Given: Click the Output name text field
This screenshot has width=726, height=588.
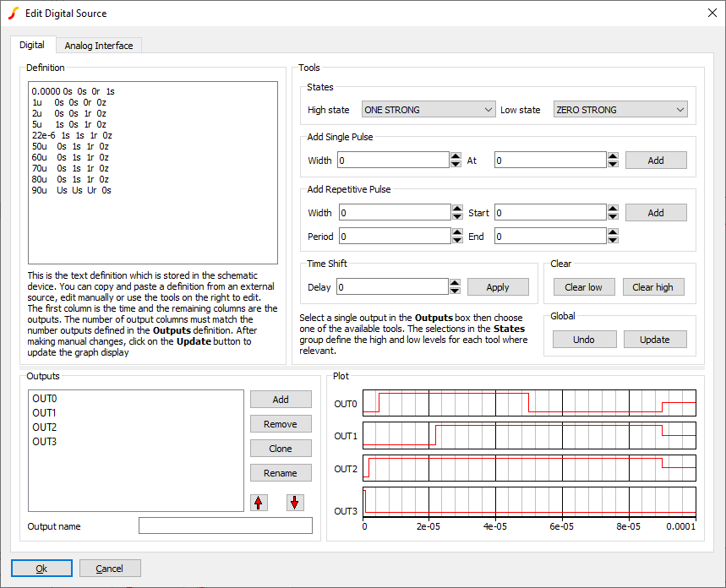Looking at the screenshot, I should pyautogui.click(x=225, y=526).
